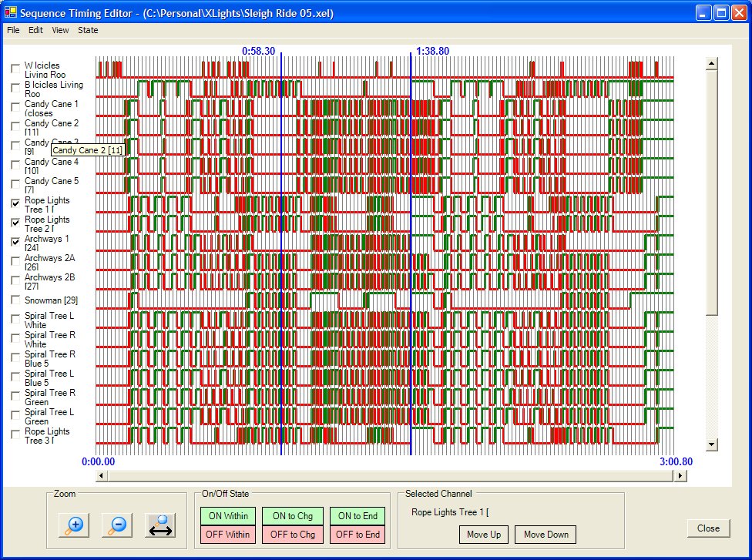The height and width of the screenshot is (560, 752).
Task: Click the Snowman [29] timing waveform row
Action: 384,300
